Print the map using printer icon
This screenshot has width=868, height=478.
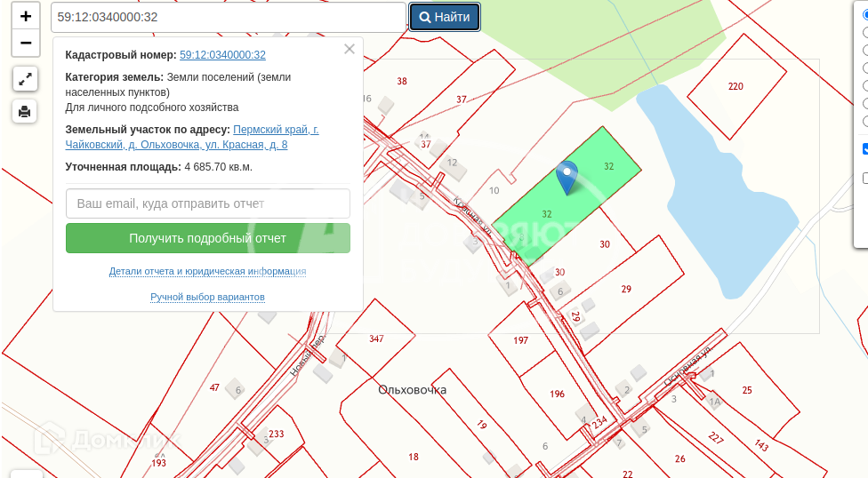(25, 111)
